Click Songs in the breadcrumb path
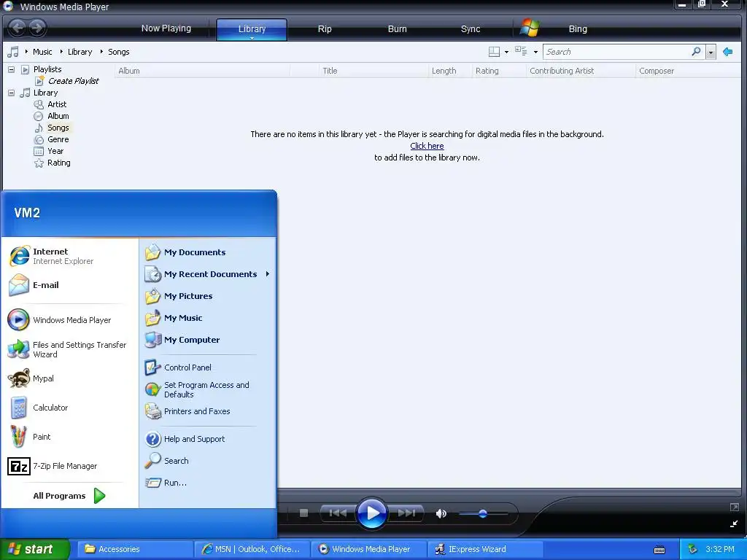Viewport: 747px width, 560px height. 119,52
